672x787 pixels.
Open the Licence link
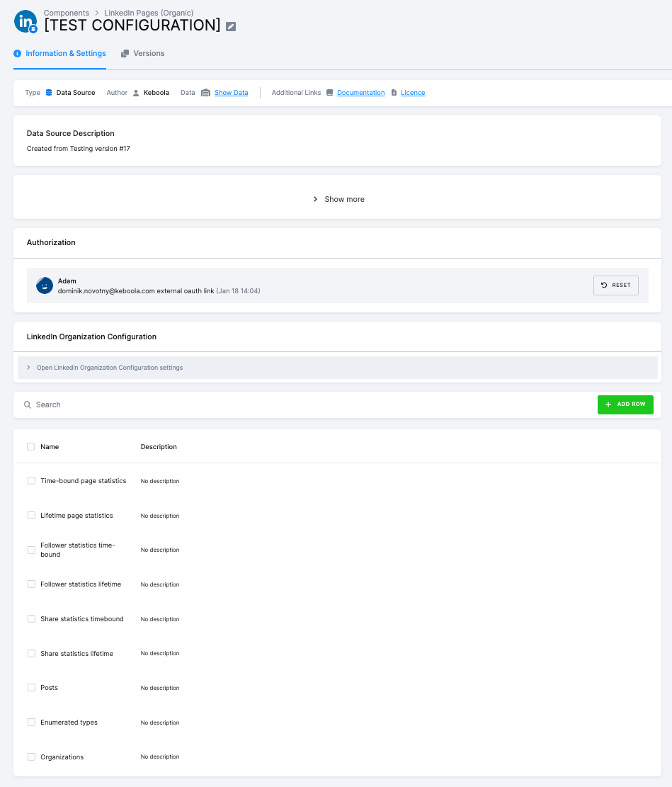point(413,93)
